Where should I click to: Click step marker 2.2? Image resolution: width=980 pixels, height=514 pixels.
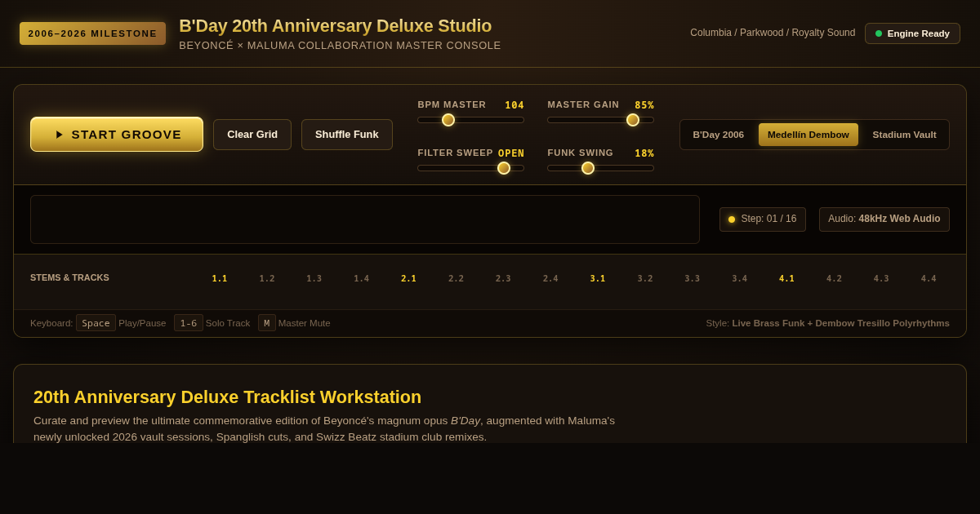pos(457,279)
